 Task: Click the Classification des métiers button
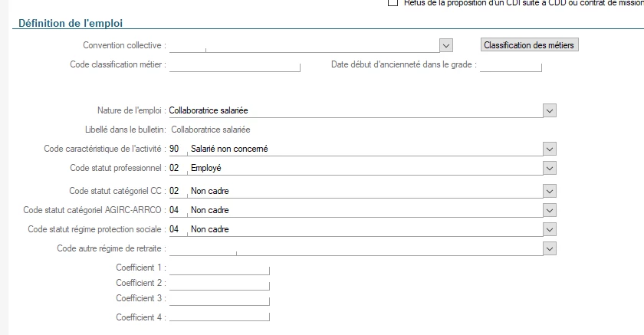[529, 45]
